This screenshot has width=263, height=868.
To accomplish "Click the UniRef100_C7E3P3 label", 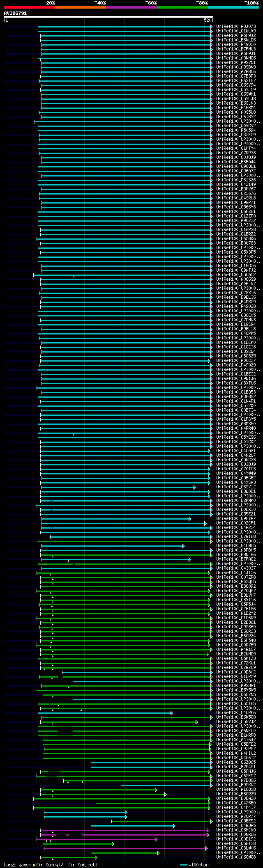I will click(236, 76).
